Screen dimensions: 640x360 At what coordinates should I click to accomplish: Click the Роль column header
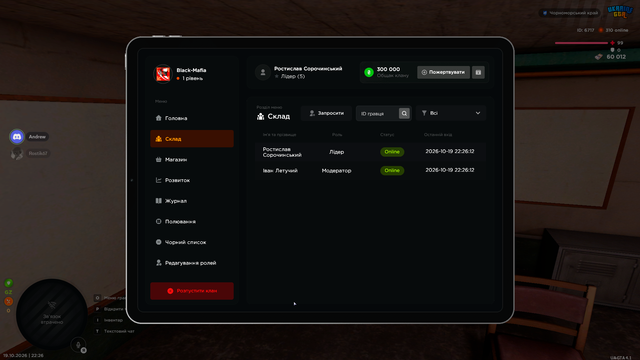(x=337, y=135)
